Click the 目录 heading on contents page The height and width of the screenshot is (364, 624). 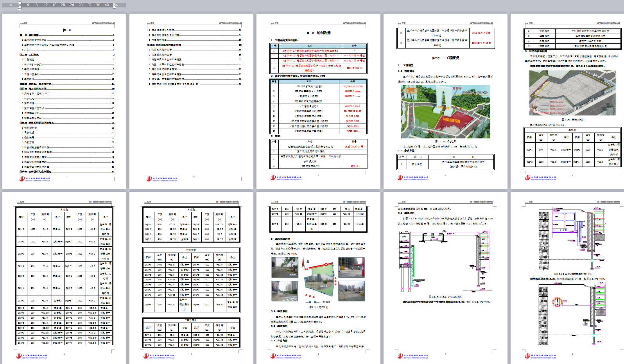67,30
